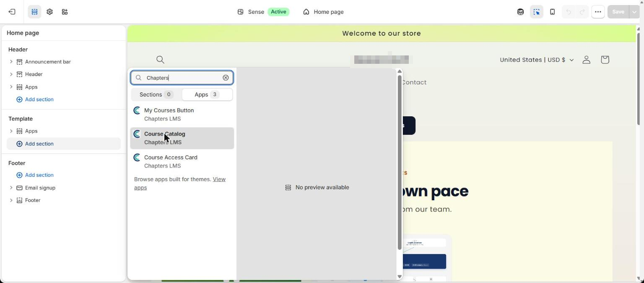Click the popup scrollbar up arrow

(399, 71)
